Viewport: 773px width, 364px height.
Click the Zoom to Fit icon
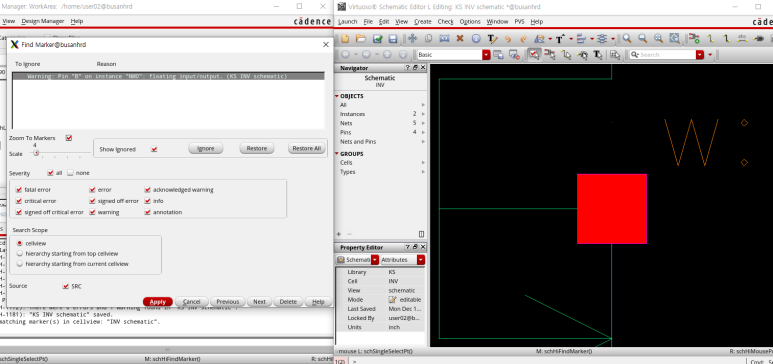[x=674, y=38]
